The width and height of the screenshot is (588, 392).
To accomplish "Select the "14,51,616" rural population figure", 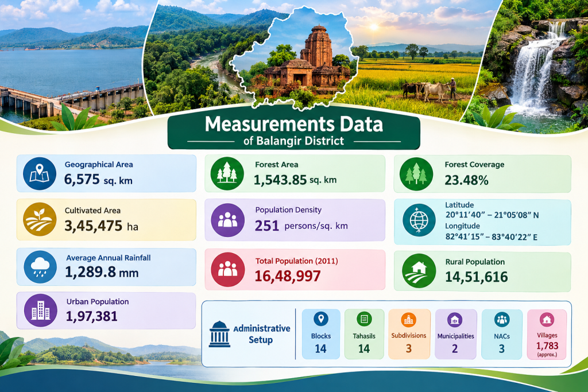I will tap(476, 277).
